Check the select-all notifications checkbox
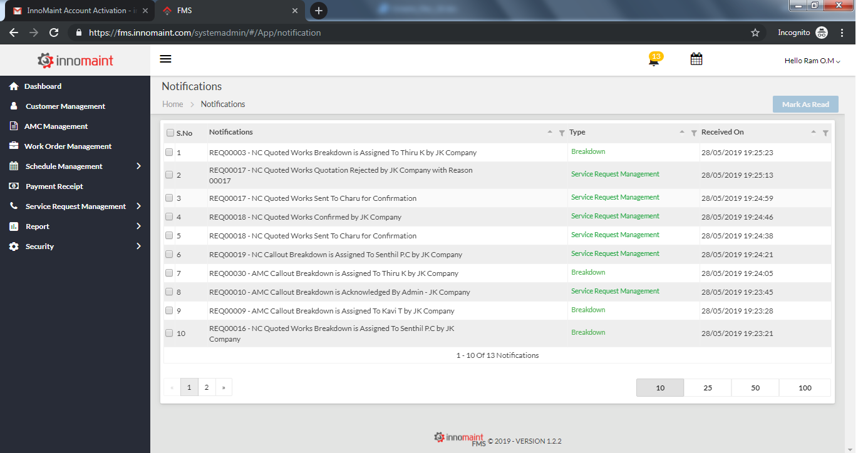Screen dimensions: 868x453 tap(170, 133)
